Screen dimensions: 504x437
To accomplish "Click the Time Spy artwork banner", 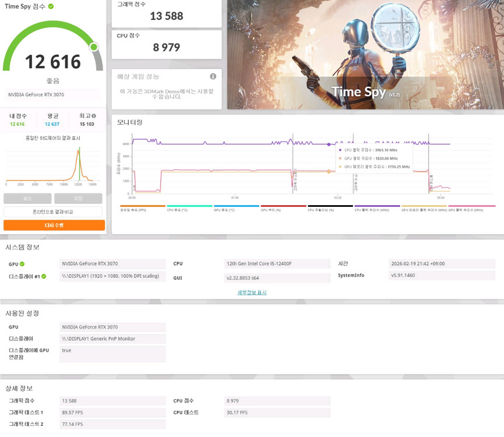I will pyautogui.click(x=365, y=54).
